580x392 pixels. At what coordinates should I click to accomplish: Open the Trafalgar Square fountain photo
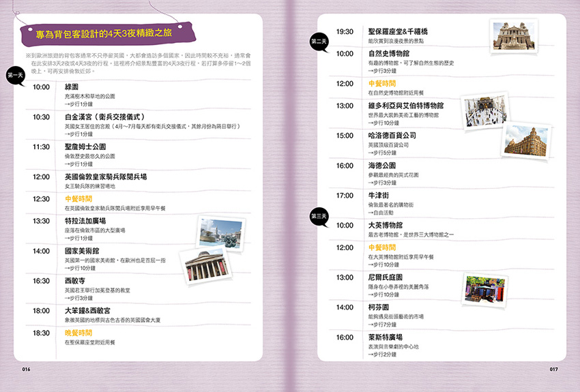point(220,232)
